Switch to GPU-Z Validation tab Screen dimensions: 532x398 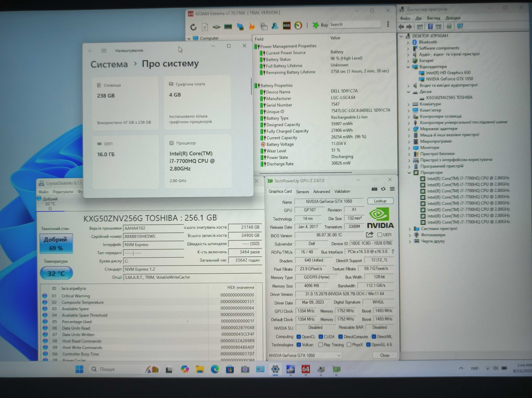[342, 191]
